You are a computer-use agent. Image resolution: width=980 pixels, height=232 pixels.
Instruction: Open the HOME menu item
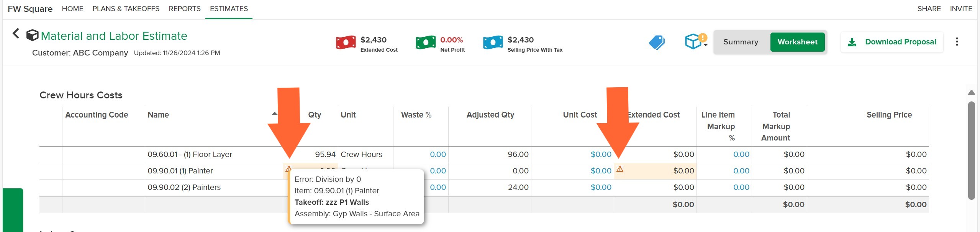(72, 9)
